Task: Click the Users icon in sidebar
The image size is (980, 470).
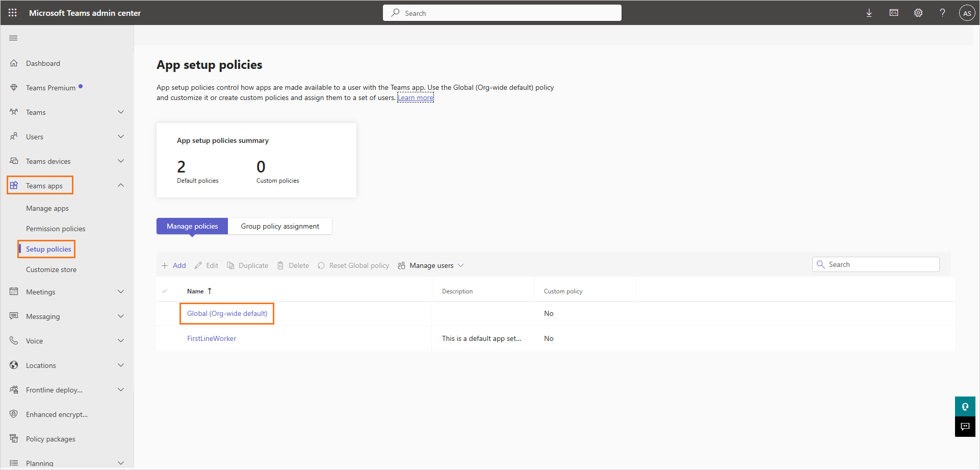Action: pos(14,137)
